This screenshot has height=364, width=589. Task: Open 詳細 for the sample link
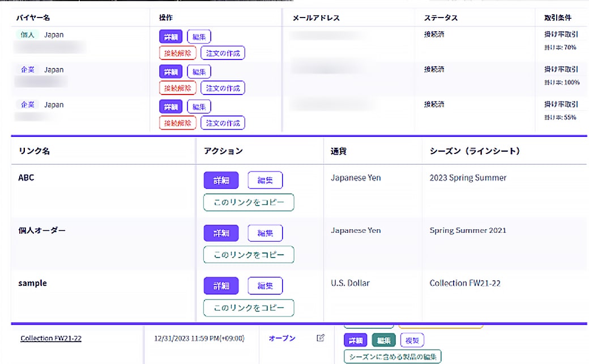(221, 286)
